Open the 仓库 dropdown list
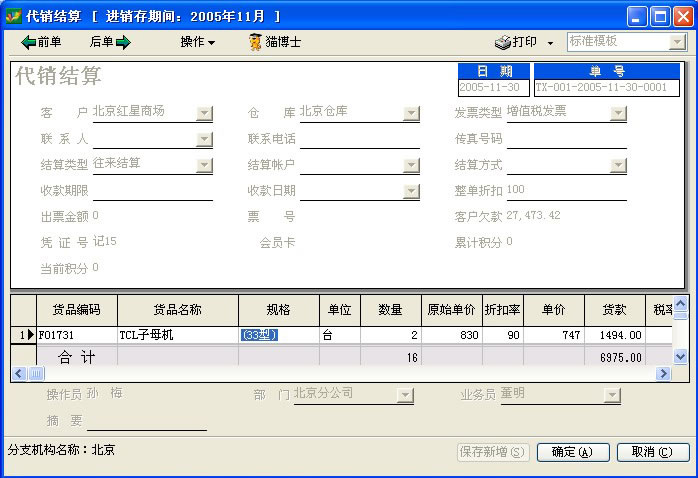 pyautogui.click(x=411, y=113)
